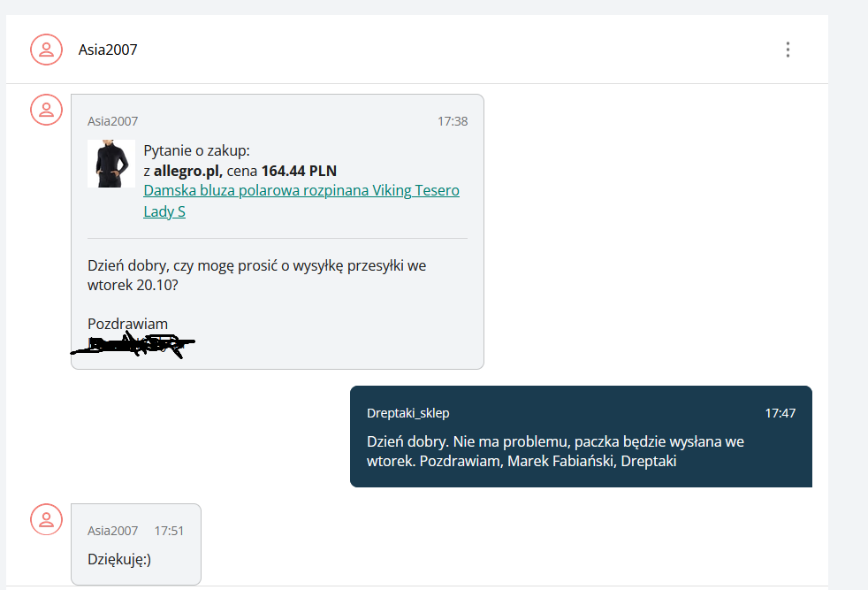868x590 pixels.
Task: Open the Damska bluza polarowa Viking Tesero link
Action: click(x=301, y=201)
